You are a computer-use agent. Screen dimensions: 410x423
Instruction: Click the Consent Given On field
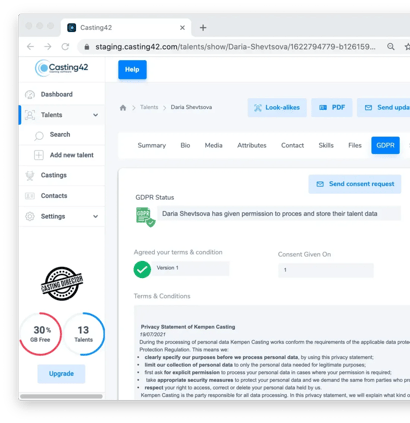point(326,270)
